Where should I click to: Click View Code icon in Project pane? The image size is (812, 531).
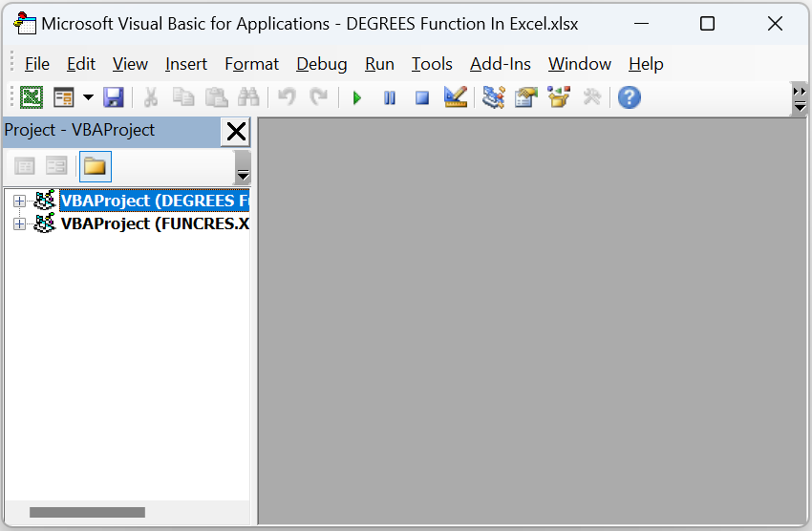(24, 166)
